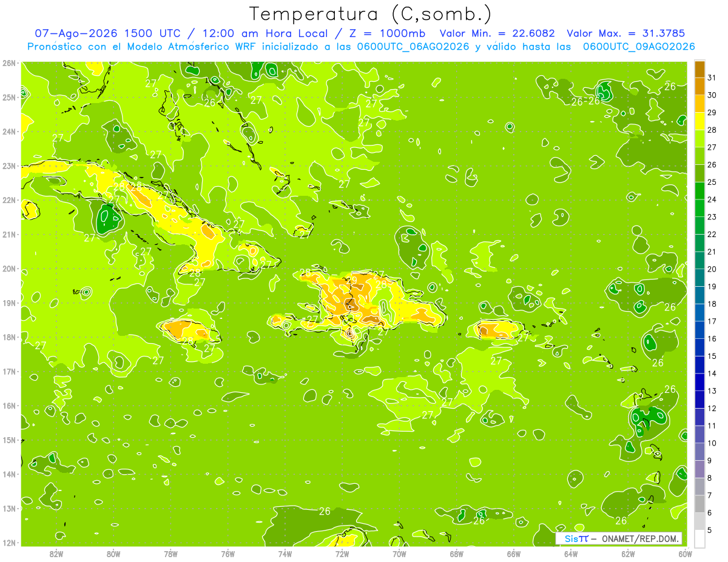Click the 80W longitude axis label
This screenshot has height=562, width=728.
point(113,554)
